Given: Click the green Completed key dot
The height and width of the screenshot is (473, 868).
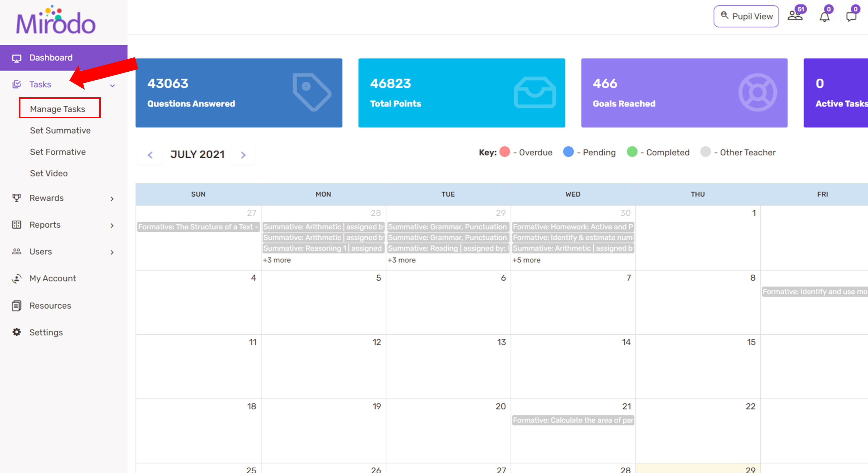Looking at the screenshot, I should pyautogui.click(x=632, y=152).
